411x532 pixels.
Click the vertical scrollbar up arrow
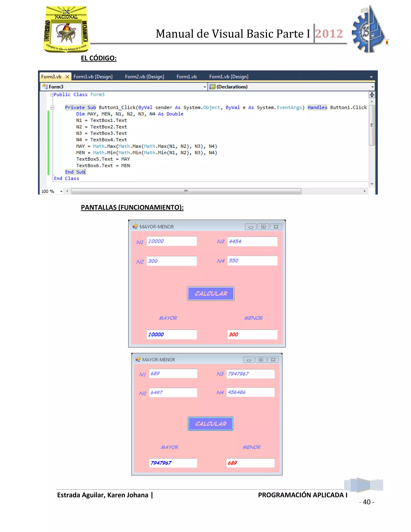point(372,101)
